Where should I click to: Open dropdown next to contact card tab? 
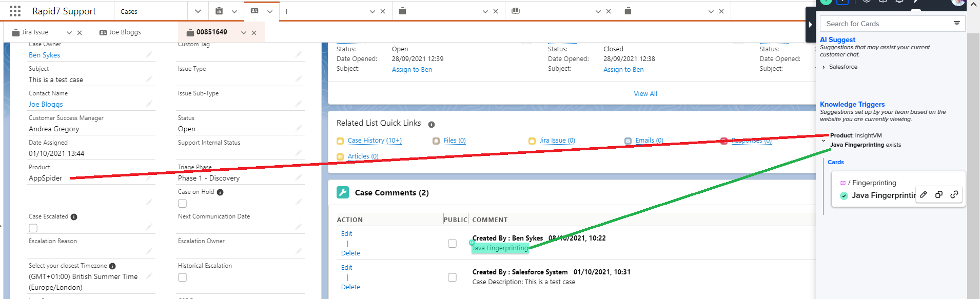270,11
